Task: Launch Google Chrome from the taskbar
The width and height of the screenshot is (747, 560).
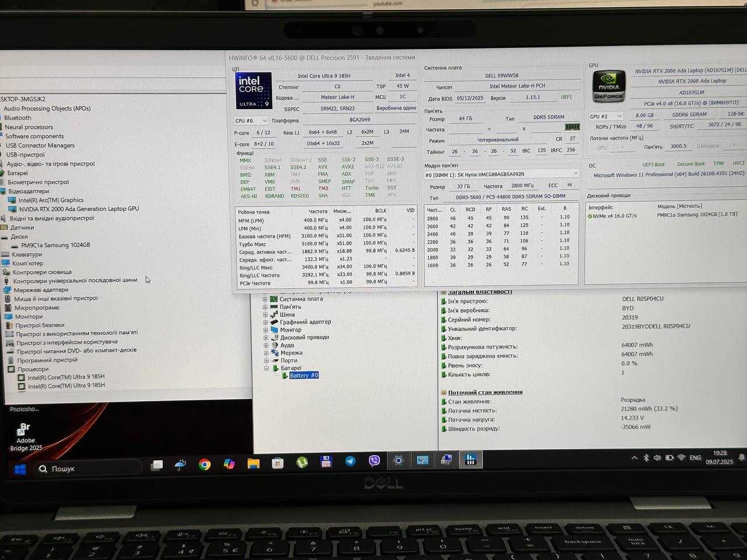Action: pos(204,464)
